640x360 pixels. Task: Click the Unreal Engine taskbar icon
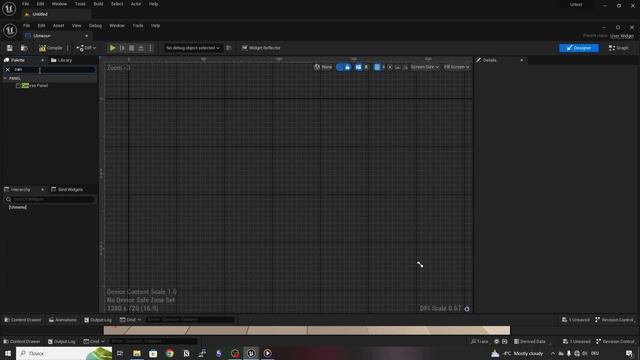tap(251, 353)
